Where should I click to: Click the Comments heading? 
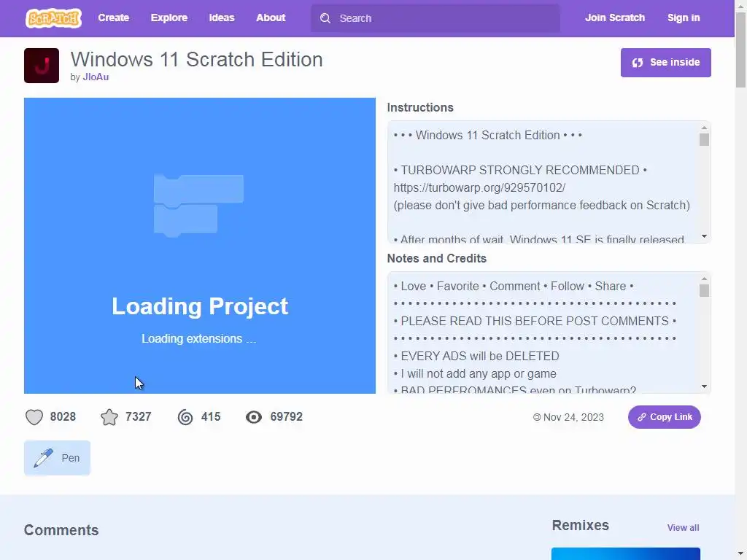pos(61,530)
